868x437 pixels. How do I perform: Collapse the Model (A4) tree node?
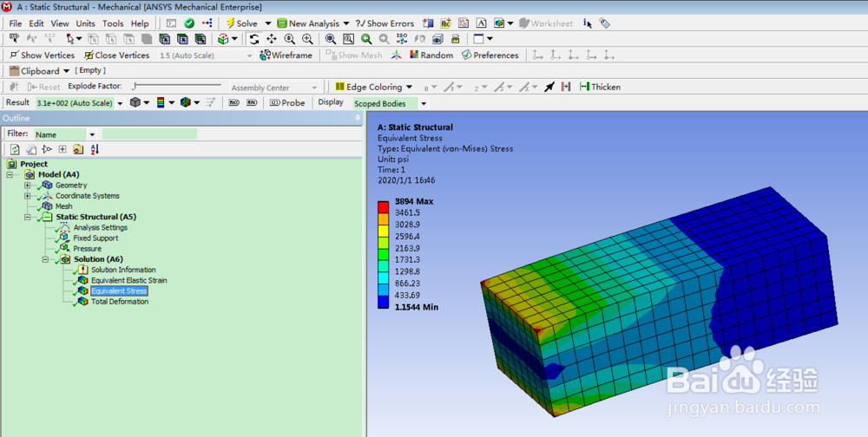pyautogui.click(x=10, y=175)
